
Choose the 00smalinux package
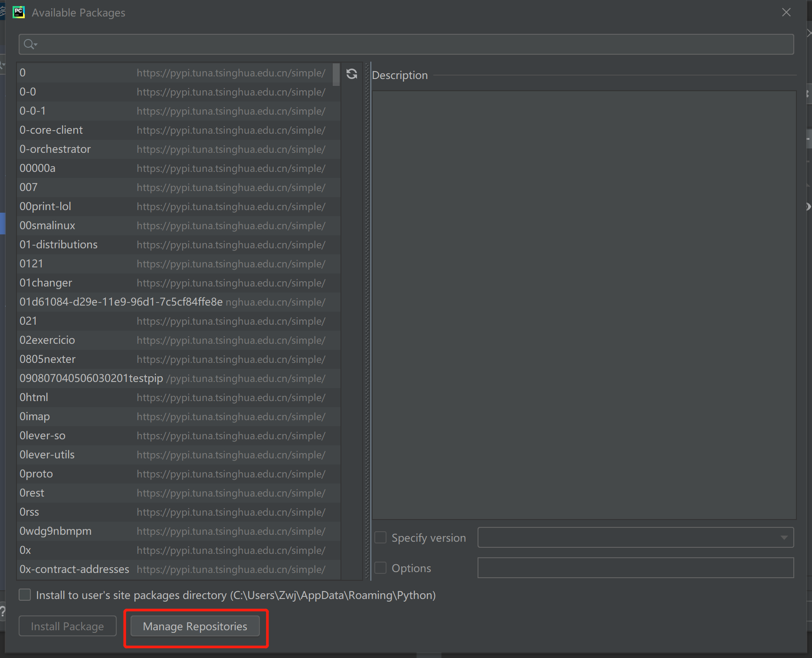click(179, 226)
